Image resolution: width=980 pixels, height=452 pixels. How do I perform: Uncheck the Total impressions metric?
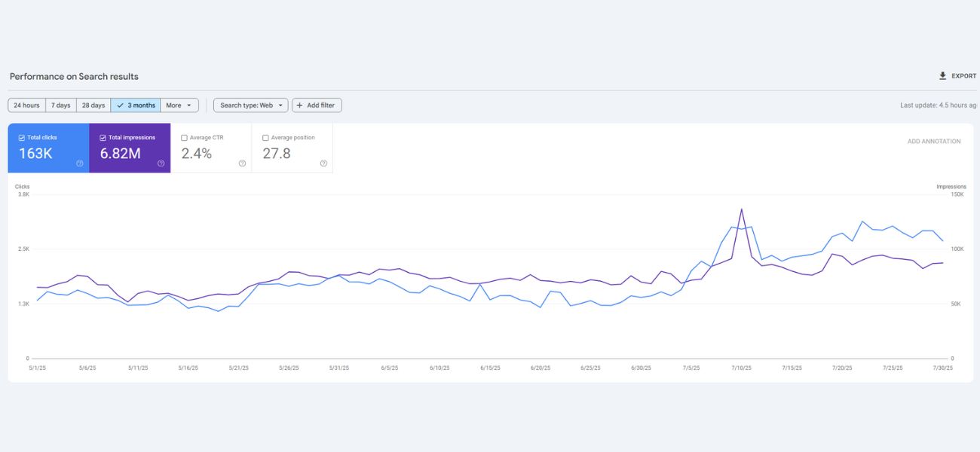point(104,137)
